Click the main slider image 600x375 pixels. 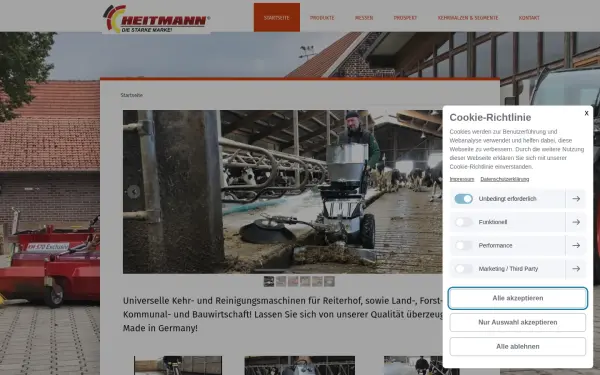click(282, 192)
